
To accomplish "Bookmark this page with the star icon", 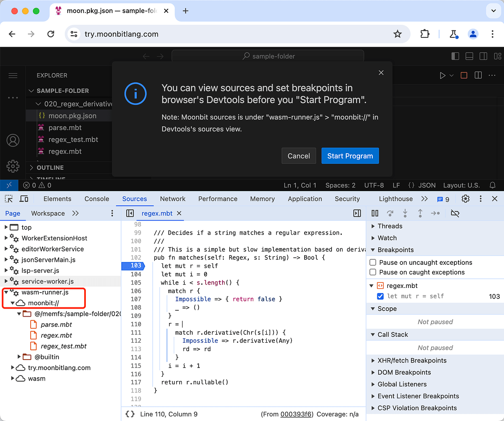I will pyautogui.click(x=397, y=34).
